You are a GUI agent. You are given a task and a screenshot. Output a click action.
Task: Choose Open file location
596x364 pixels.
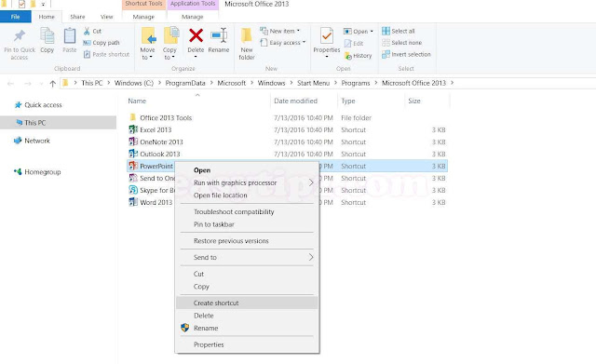tap(247, 195)
